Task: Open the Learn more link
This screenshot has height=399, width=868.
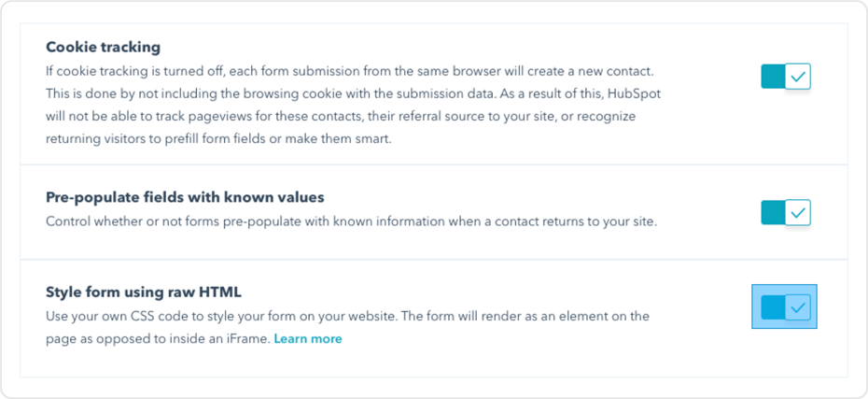Action: point(307,338)
